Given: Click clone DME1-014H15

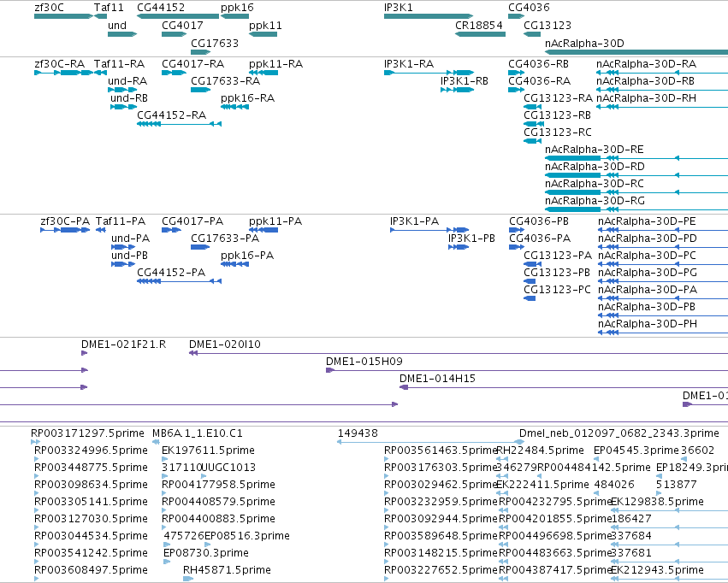Looking at the screenshot, I should point(564,387).
